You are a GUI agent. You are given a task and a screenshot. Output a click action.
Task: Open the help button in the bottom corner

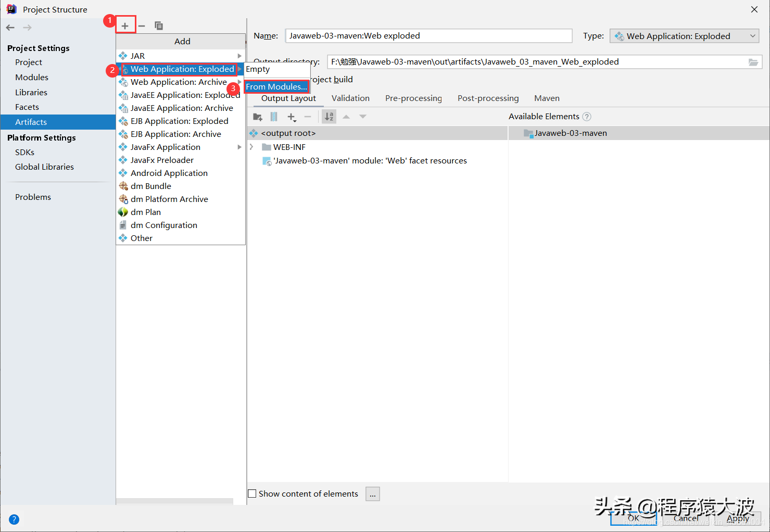click(x=14, y=519)
